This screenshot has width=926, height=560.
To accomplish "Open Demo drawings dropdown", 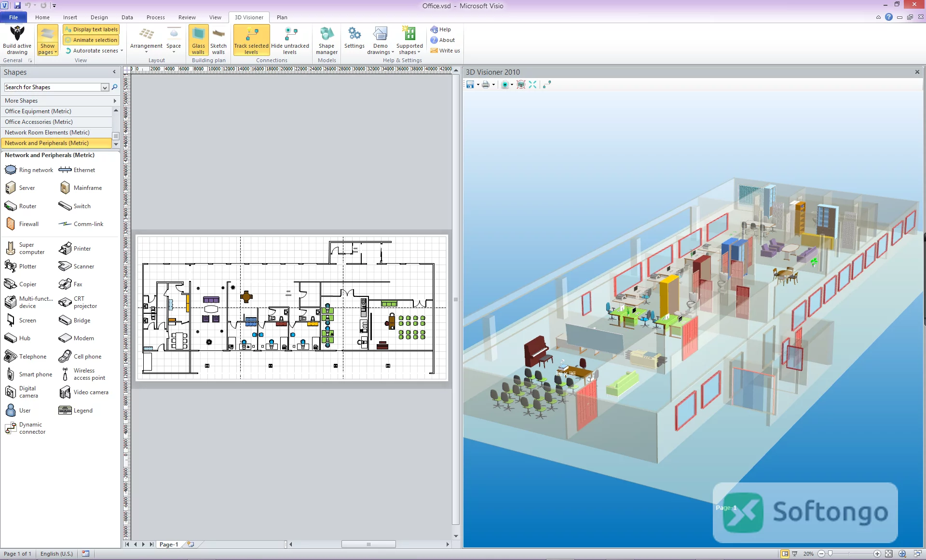I will click(x=381, y=40).
